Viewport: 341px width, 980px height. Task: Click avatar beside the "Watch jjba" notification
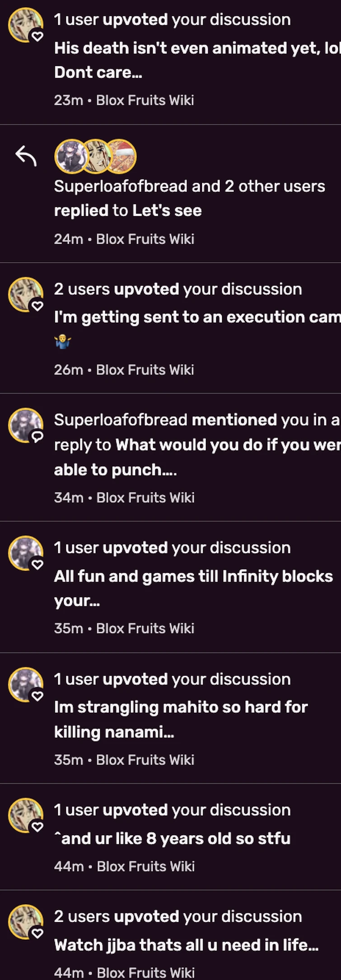(26, 922)
